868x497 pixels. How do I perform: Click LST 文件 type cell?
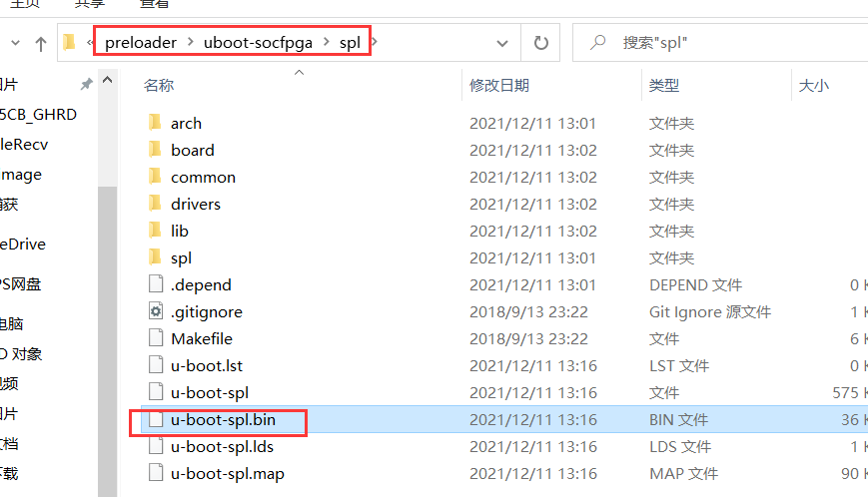pos(678,365)
